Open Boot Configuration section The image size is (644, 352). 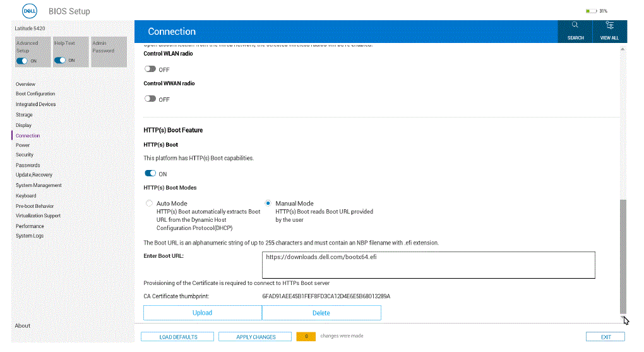click(35, 94)
